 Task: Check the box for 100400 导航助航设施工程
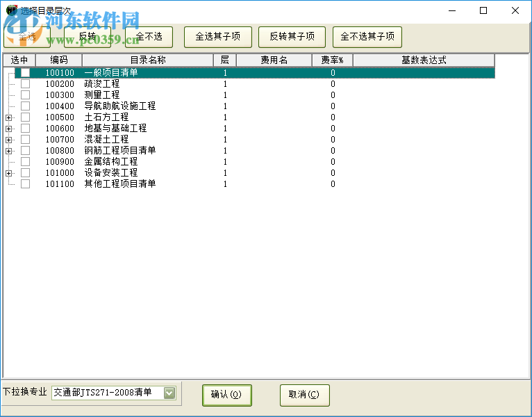(25, 106)
